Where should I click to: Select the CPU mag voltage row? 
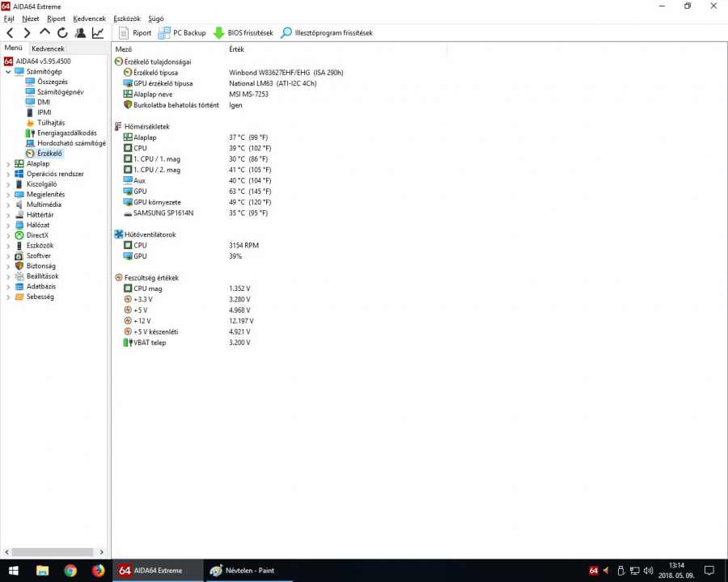coord(187,289)
